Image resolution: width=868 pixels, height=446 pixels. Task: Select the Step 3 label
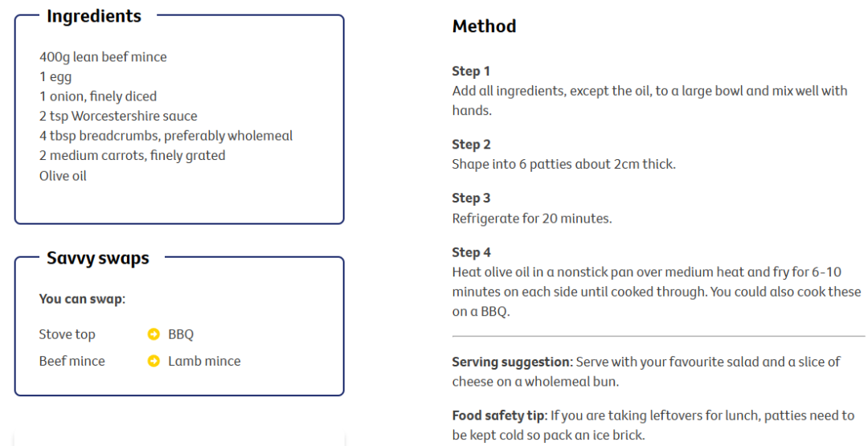[x=471, y=198]
